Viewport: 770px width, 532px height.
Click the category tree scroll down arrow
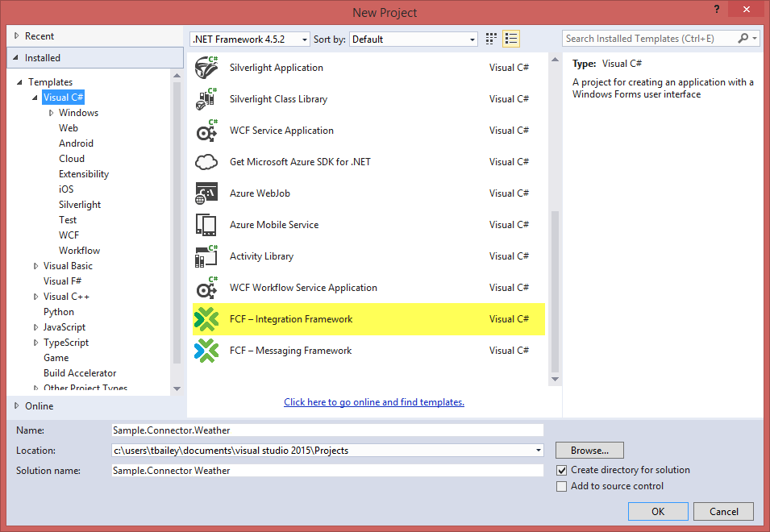click(177, 389)
